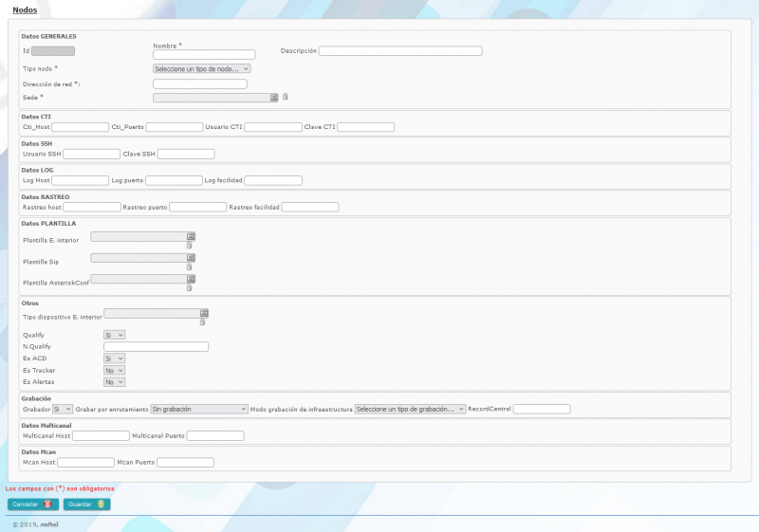The height and width of the screenshot is (532, 759).
Task: Expand Modo grabación de infraestructura dropdown
Action: [x=410, y=409]
